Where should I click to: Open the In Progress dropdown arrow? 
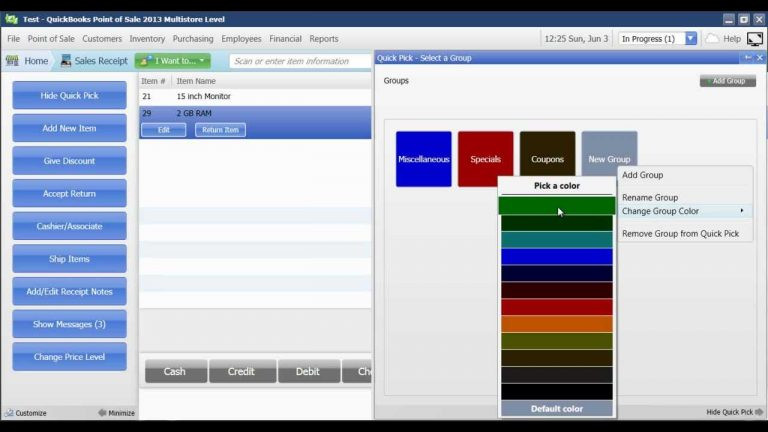691,39
